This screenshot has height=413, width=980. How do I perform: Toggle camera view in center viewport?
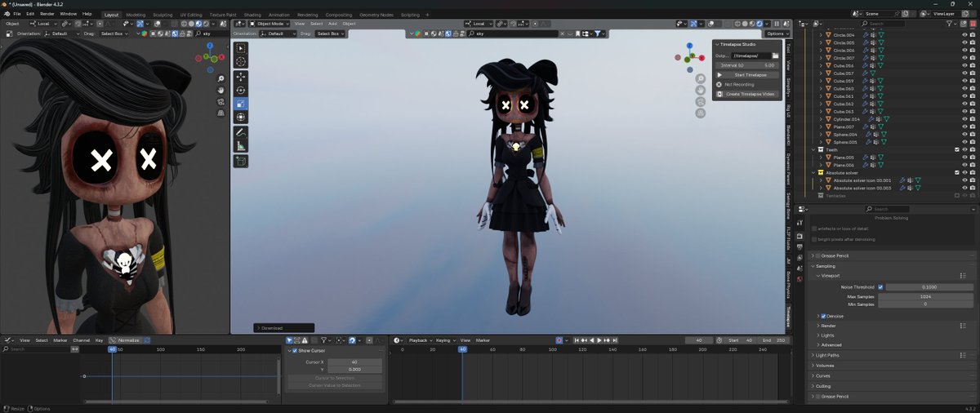coord(701,101)
